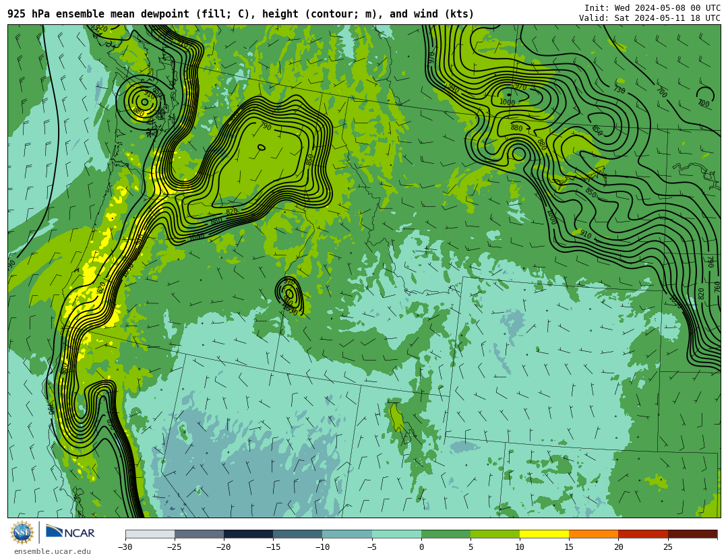Click the -15 colorbar tick label

(x=272, y=547)
